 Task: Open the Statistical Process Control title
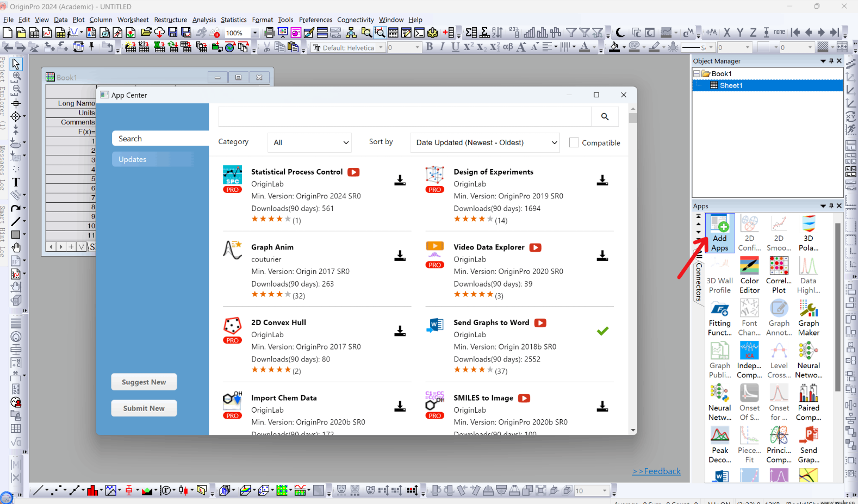click(297, 172)
